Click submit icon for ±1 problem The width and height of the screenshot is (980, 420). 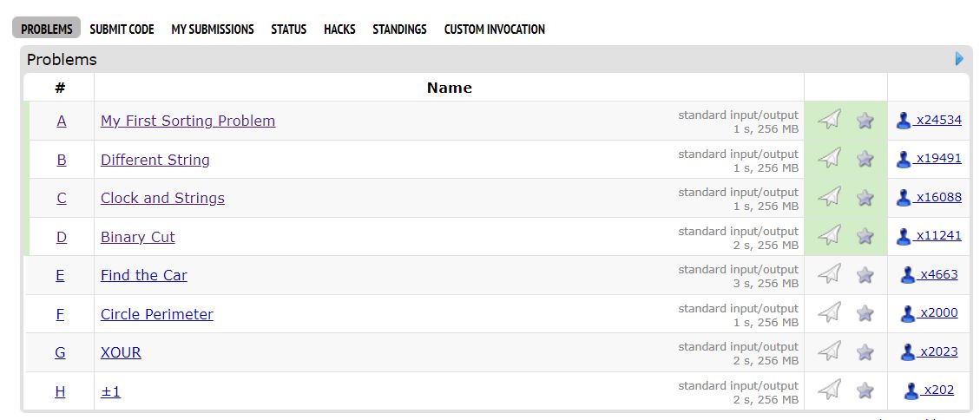coord(830,390)
